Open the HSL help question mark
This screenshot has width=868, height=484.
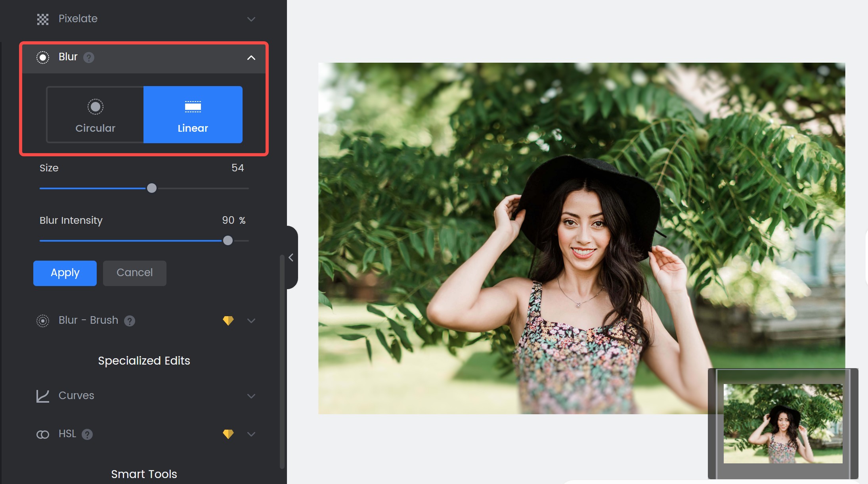[x=87, y=434]
